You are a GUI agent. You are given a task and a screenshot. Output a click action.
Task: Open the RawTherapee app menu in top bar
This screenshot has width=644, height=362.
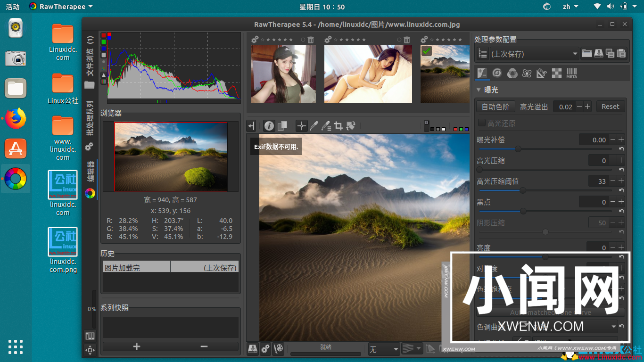point(61,7)
